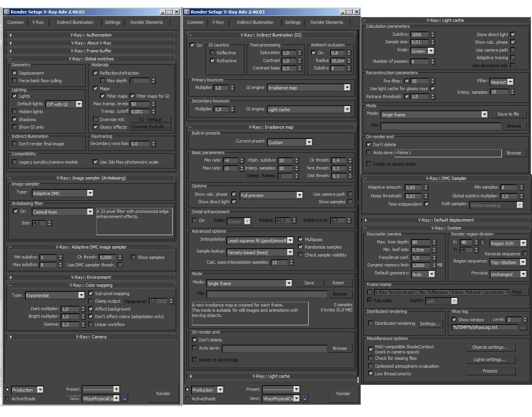This screenshot has height=417, width=532.
Task: Collapse the V-Ray:: DMC Sampler rollout
Action: [x=446, y=178]
